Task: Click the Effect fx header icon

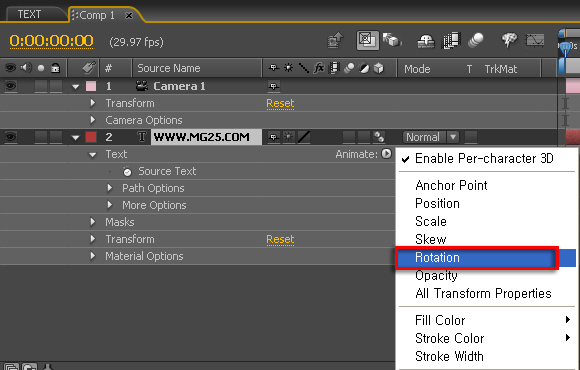Action: coord(319,68)
